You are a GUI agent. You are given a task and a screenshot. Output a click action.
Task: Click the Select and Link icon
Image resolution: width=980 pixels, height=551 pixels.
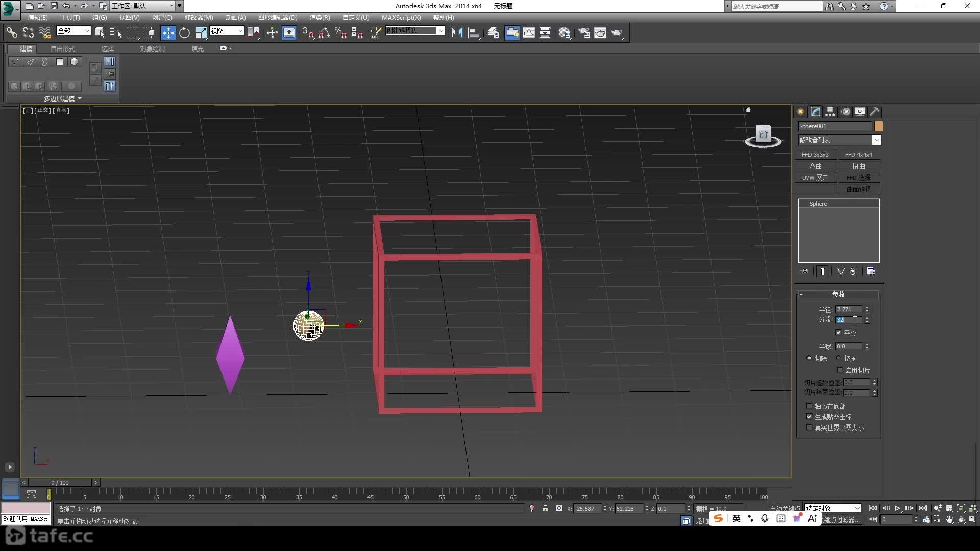(x=12, y=33)
